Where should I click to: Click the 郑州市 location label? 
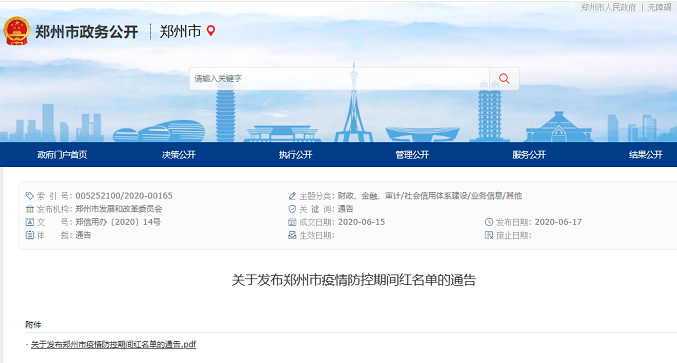(x=180, y=31)
